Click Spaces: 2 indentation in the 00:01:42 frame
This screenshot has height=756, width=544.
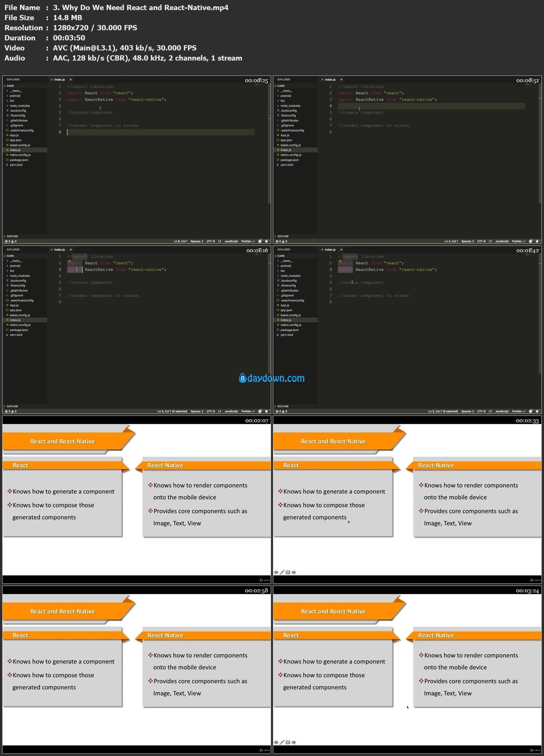pyautogui.click(x=467, y=411)
